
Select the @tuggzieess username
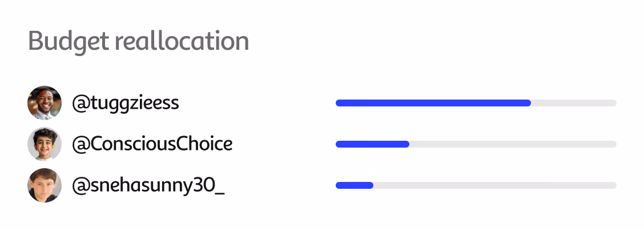(125, 104)
